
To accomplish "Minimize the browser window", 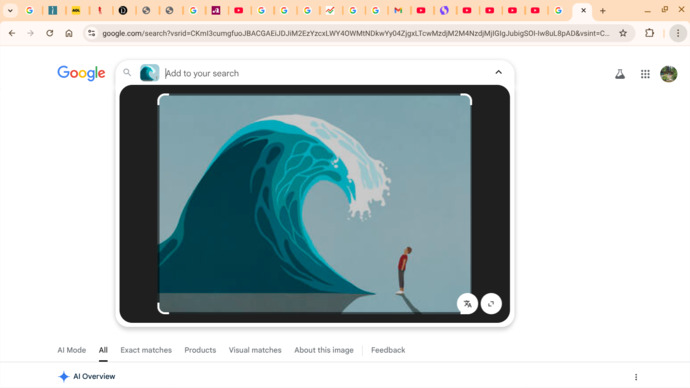I will click(647, 11).
